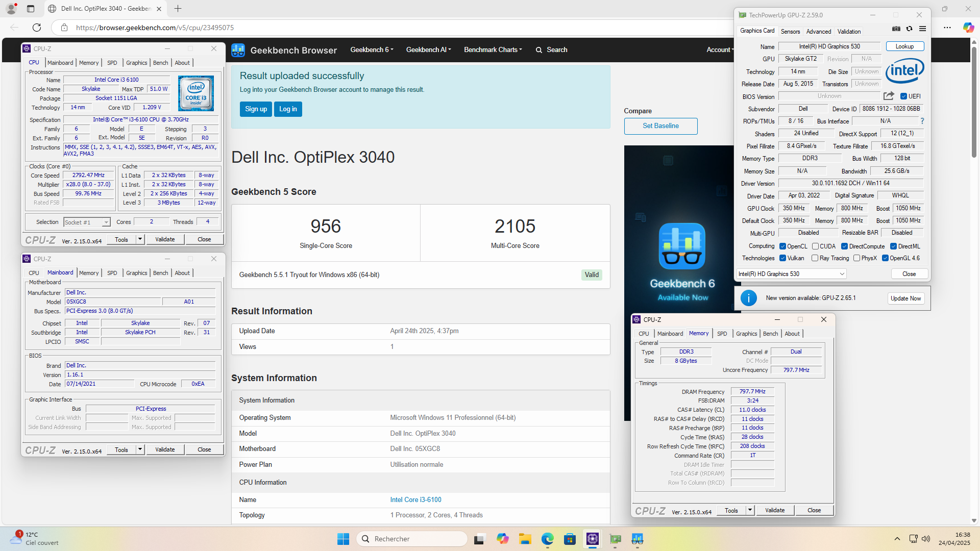Switch to the Sensors tab in GPU-Z
The height and width of the screenshot is (551, 980).
790,32
